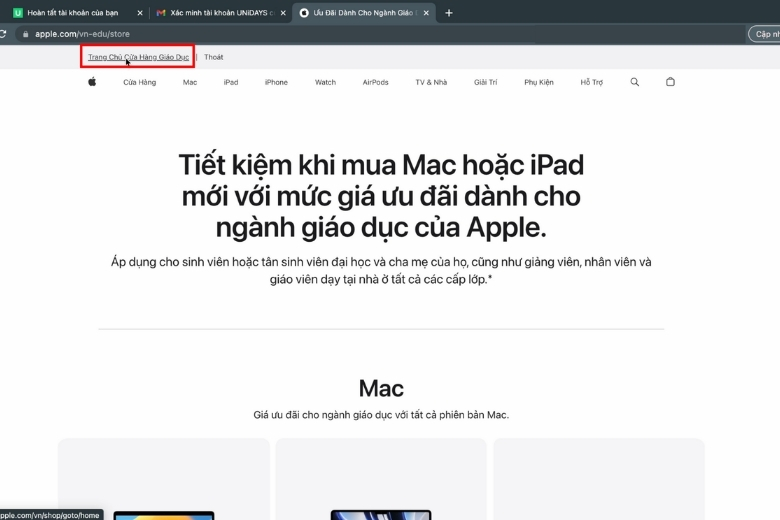Open the iPhone navigation menu item
780x520 pixels.
click(x=276, y=82)
